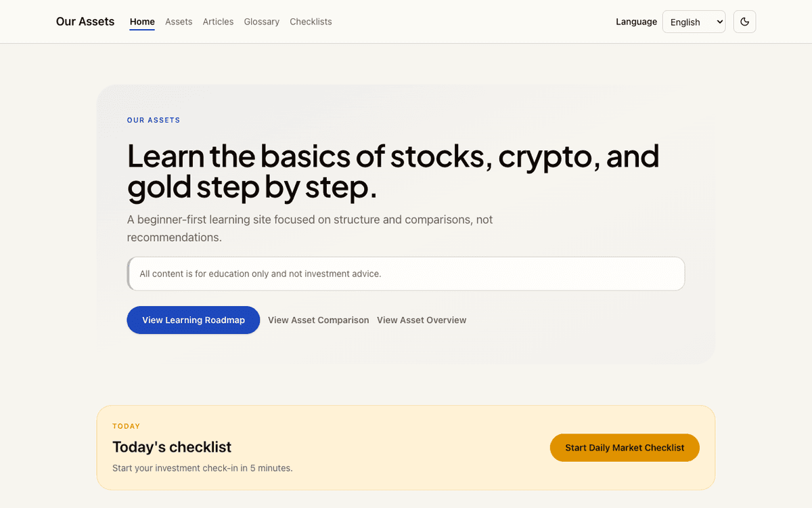
Task: Click the Our Assets site logo
Action: [x=85, y=22]
